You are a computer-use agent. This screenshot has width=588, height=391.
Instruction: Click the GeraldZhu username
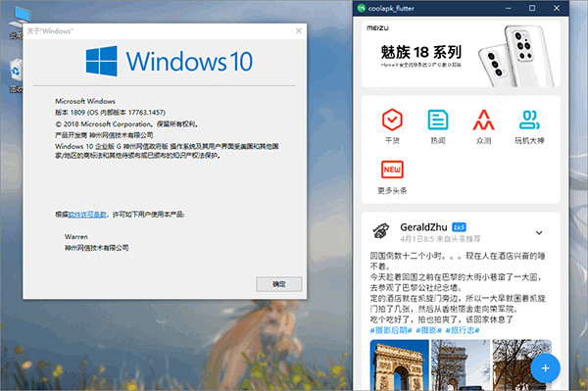(423, 227)
